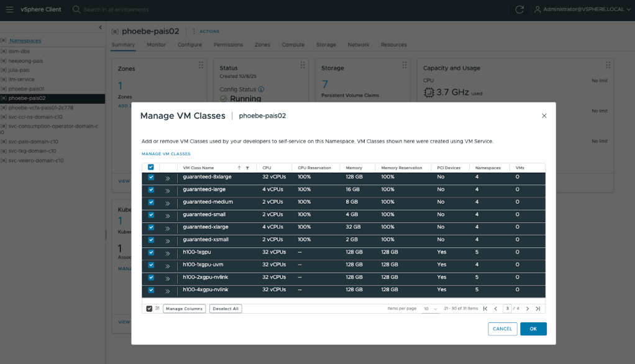Go to the previous page of results
The image size is (635, 364).
496,309
